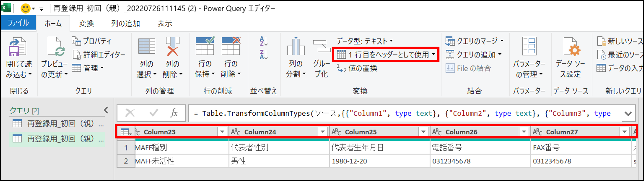The height and width of the screenshot is (181, 644).
Task: Click the Split Column (列の分割) icon
Action: click(296, 47)
